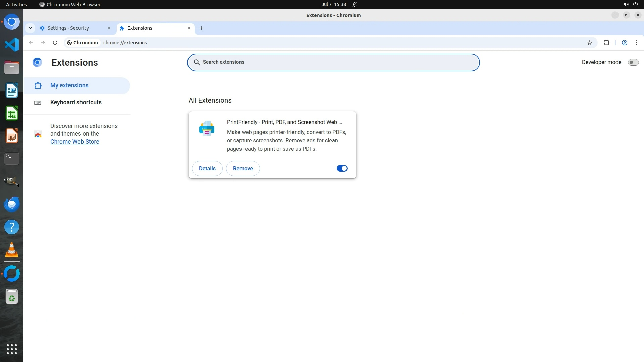Follow the Chrome Web Store link

(74, 142)
